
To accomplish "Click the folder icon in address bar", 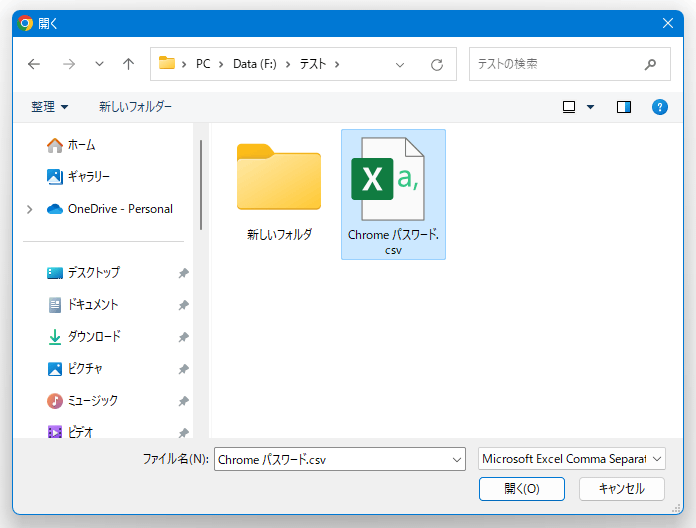I will click(167, 63).
